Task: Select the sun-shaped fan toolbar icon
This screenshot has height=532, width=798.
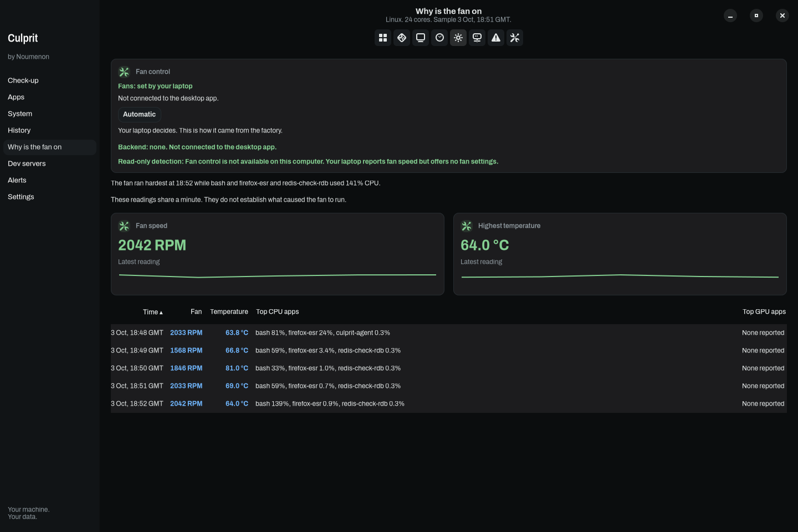Action: point(458,38)
